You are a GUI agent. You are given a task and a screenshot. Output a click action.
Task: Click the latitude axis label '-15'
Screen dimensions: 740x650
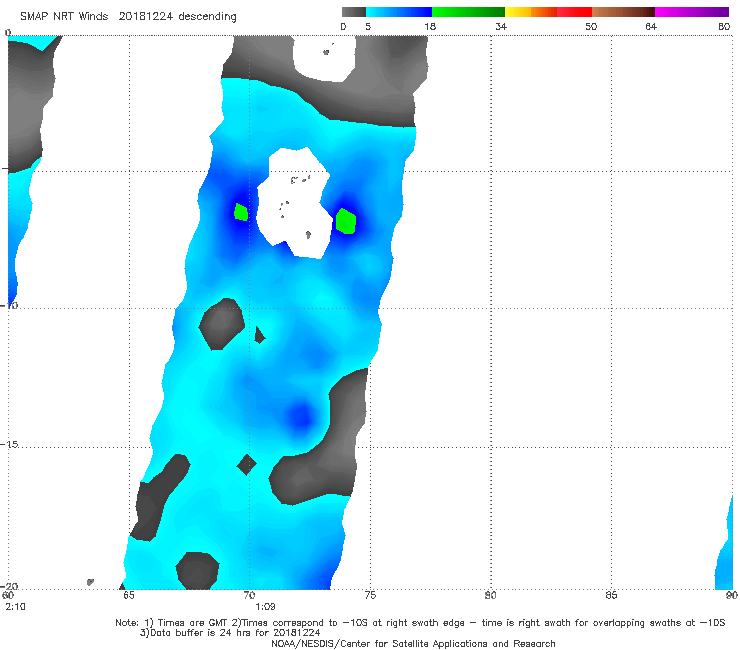(x=9, y=444)
